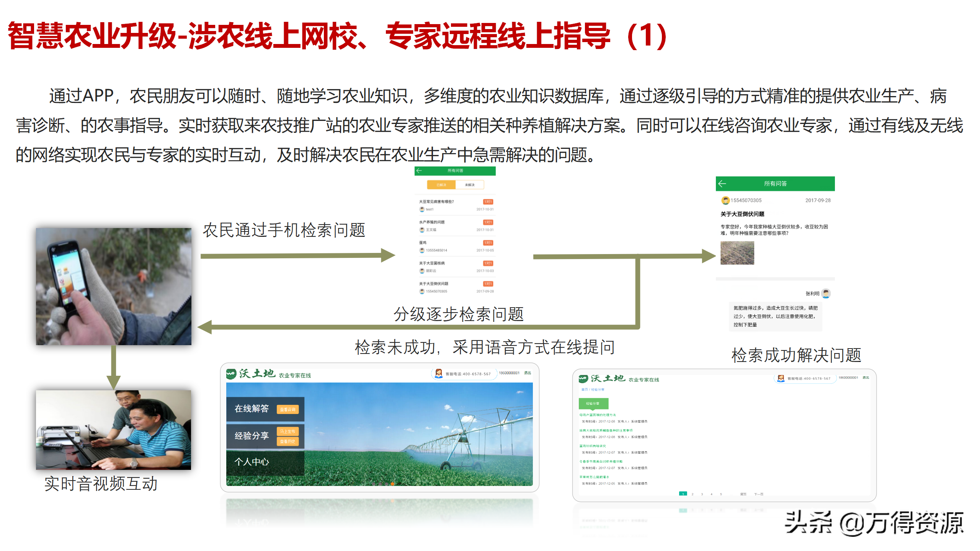Tap back arrow on question detail screen
Screen dimensions: 980x551
(722, 184)
